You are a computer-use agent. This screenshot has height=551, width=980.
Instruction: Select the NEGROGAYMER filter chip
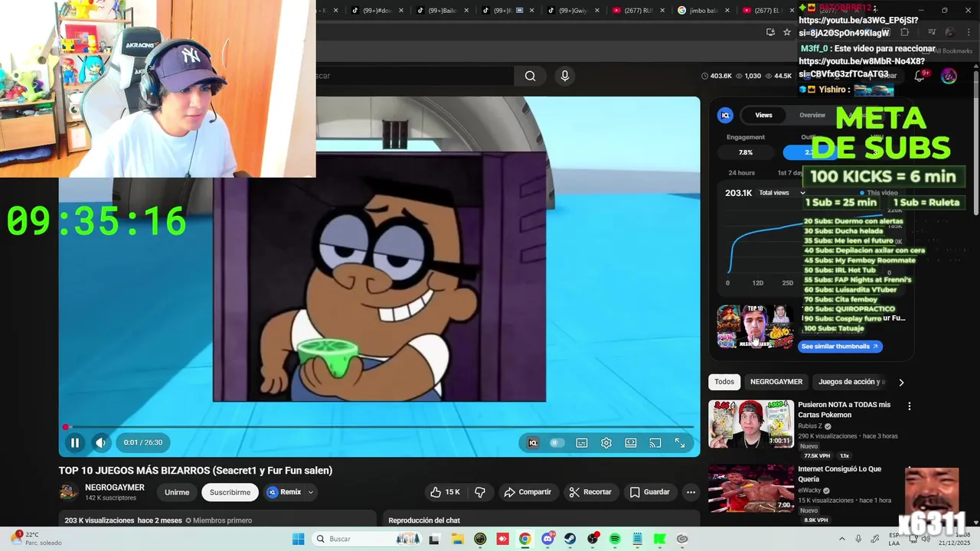776,382
